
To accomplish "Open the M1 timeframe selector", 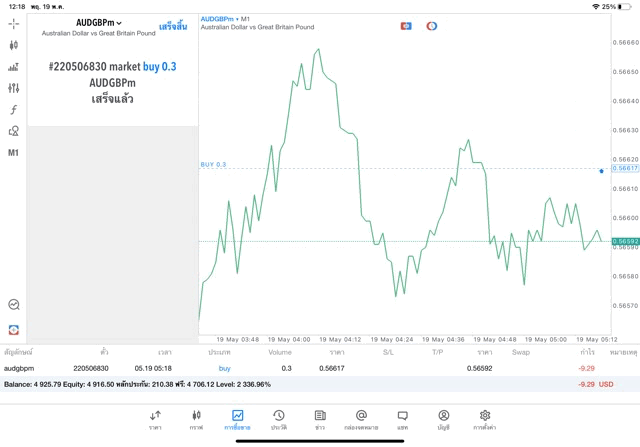I will click(13, 153).
